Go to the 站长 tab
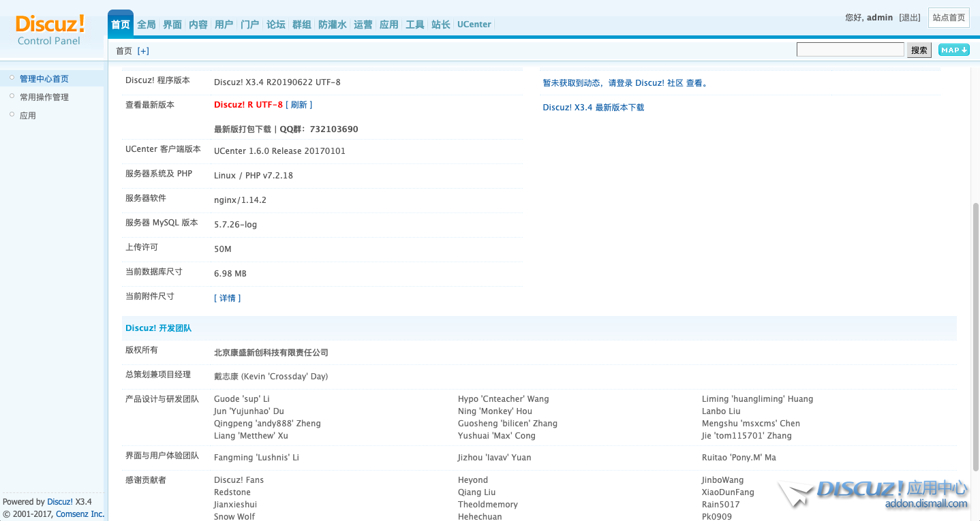 pos(441,25)
